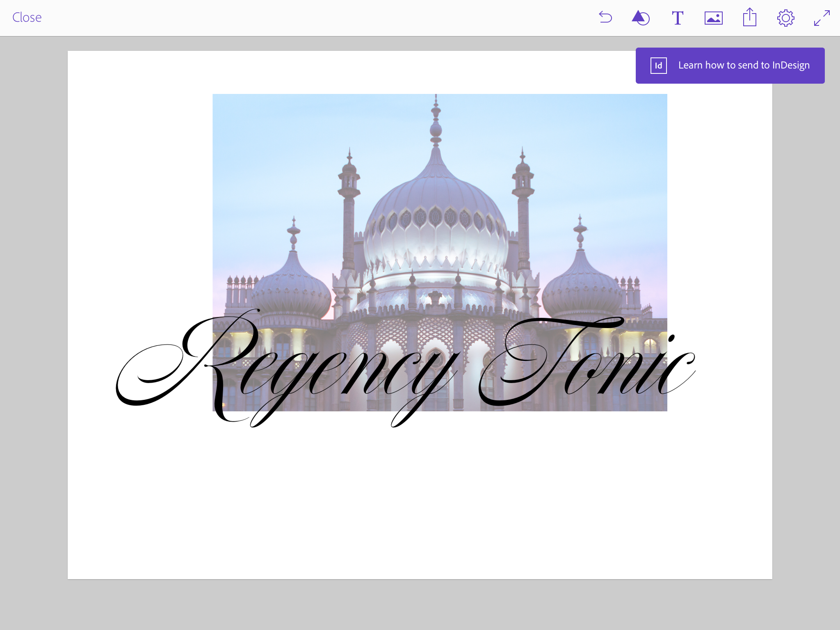Open 'Learn how to send to InDesign'
The image size is (840, 630).
pyautogui.click(x=744, y=65)
